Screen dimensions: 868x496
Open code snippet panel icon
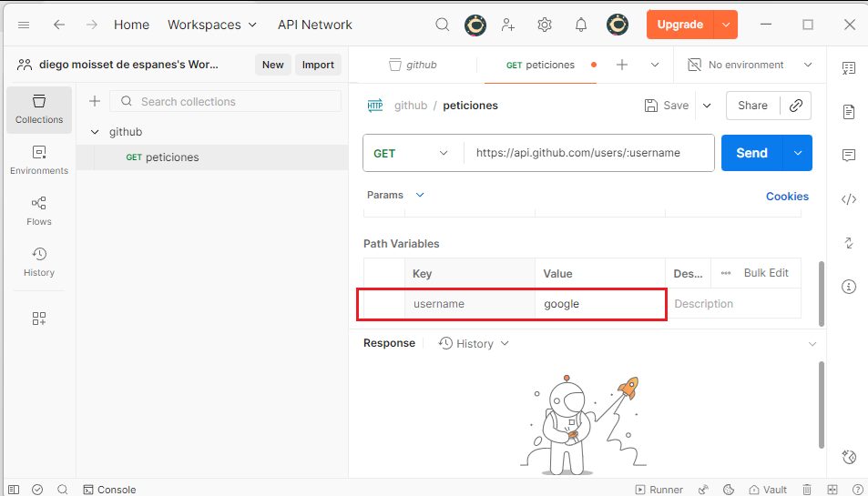point(849,199)
